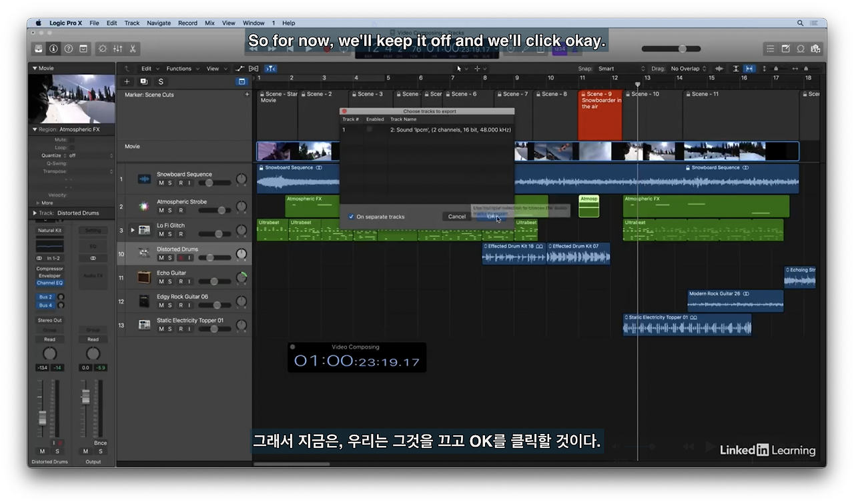This screenshot has height=504, width=854.
Task: Click the vertical auto zoom icon
Action: (x=735, y=68)
